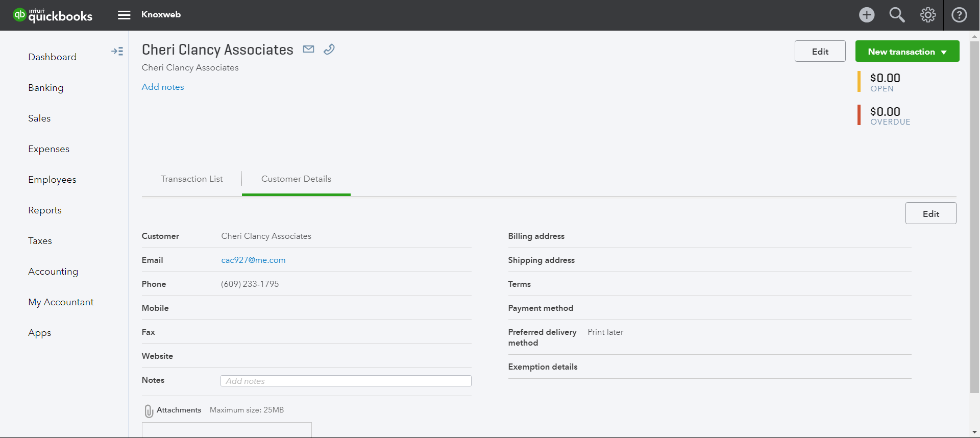980x438 pixels.
Task: Switch to the Transaction List tab
Action: (191, 179)
